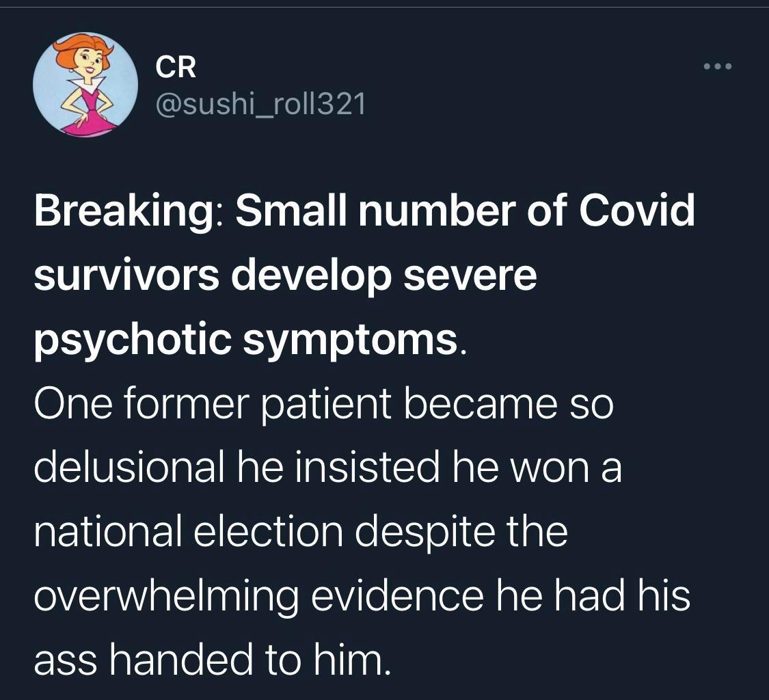Click the word "symptoms" in the headline
The height and width of the screenshot is (700, 769).
351,340
